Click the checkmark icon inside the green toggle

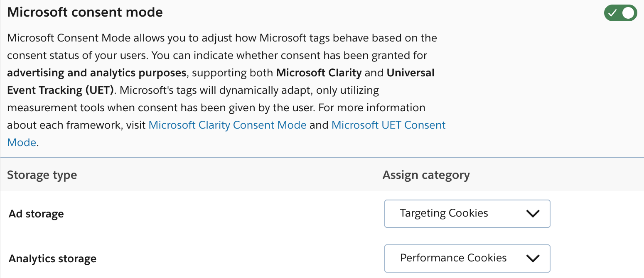coord(612,13)
